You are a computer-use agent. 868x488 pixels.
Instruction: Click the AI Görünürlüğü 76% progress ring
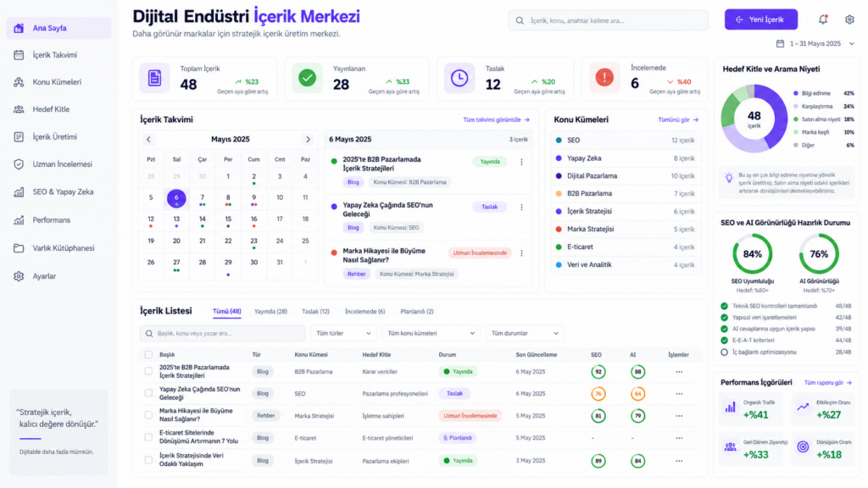point(819,254)
